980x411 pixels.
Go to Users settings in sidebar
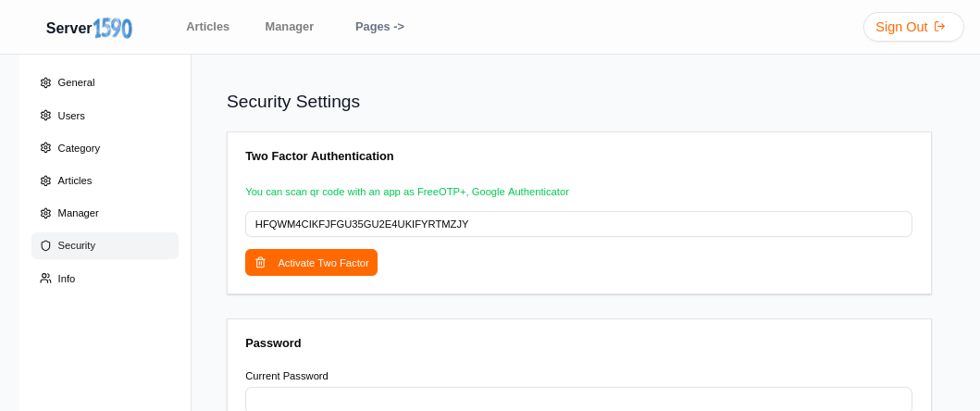pos(71,116)
